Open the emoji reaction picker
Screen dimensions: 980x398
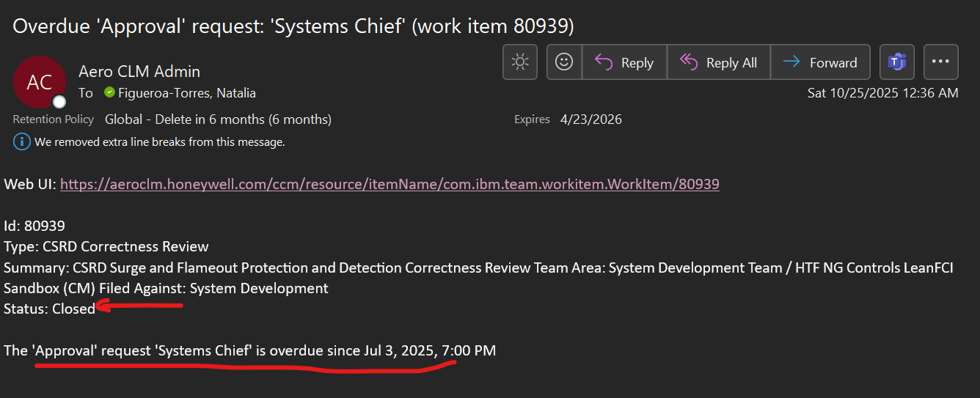564,62
